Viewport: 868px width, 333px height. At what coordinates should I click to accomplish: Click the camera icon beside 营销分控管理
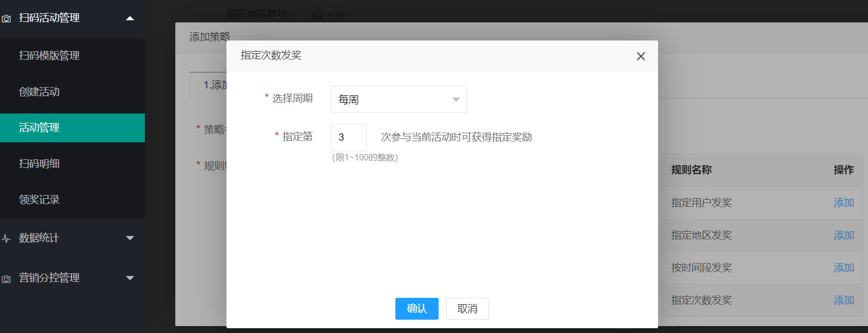[6, 279]
